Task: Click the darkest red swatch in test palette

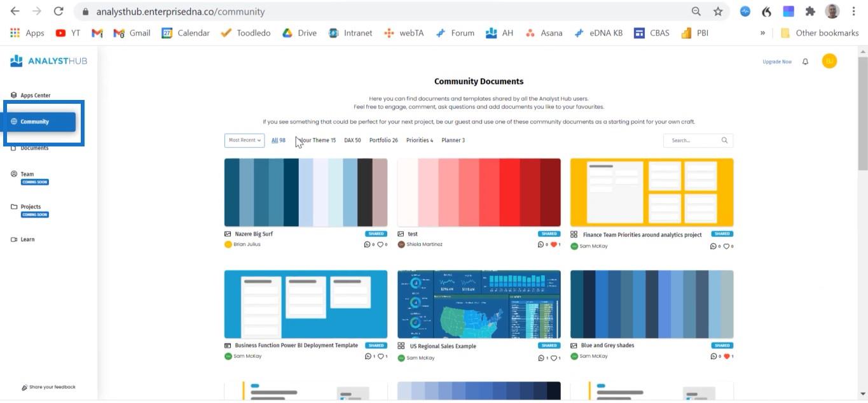Action: pos(551,193)
